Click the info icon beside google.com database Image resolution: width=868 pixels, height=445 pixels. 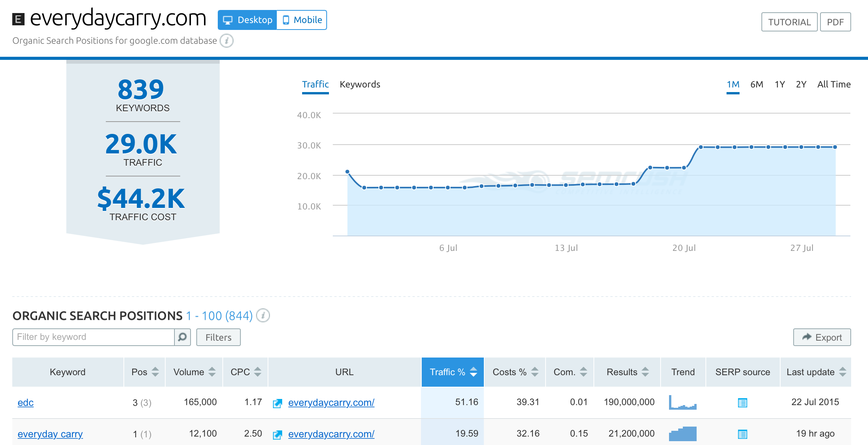coord(227,41)
